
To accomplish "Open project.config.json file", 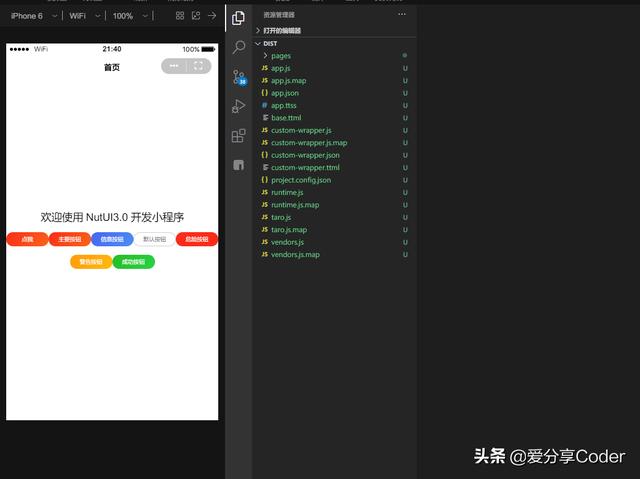I will 334,180.
